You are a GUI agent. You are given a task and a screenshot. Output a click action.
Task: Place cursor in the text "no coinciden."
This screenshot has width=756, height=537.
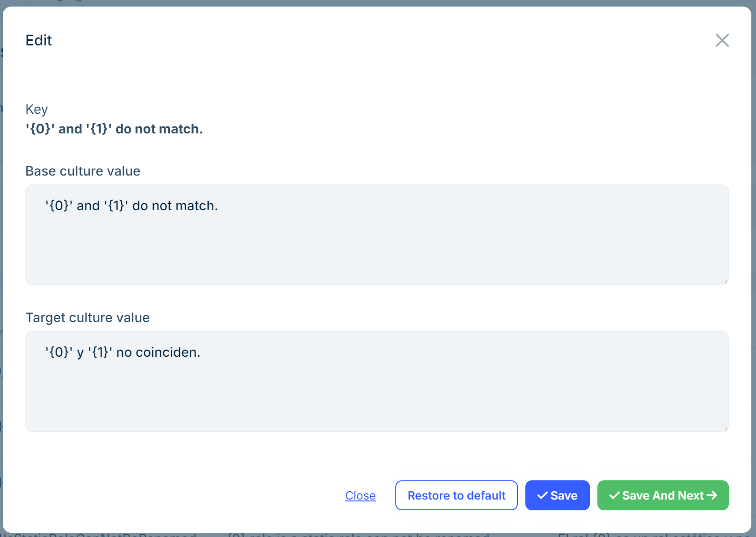(x=158, y=352)
